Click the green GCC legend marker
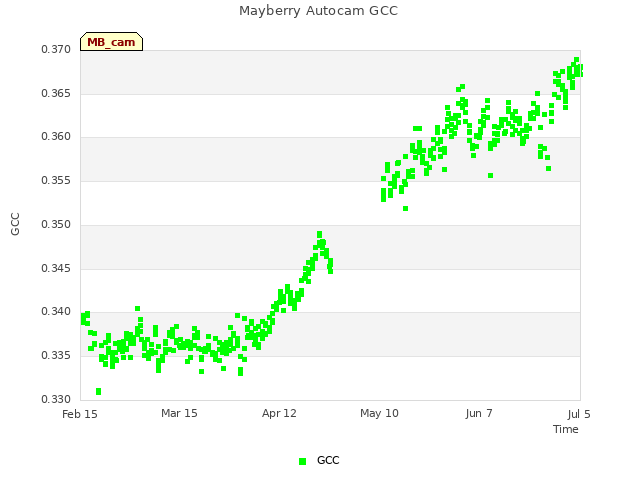Viewport: 640px width, 480px height. (302, 461)
